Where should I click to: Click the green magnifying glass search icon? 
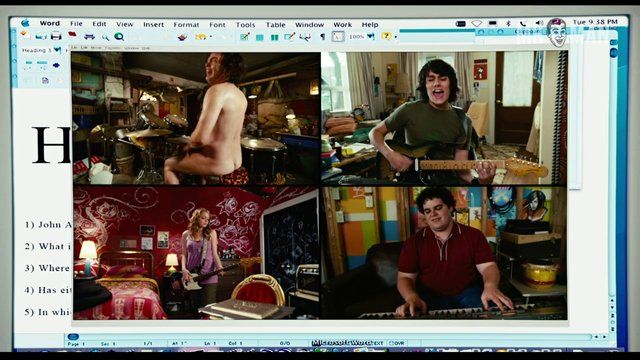[x=119, y=37]
